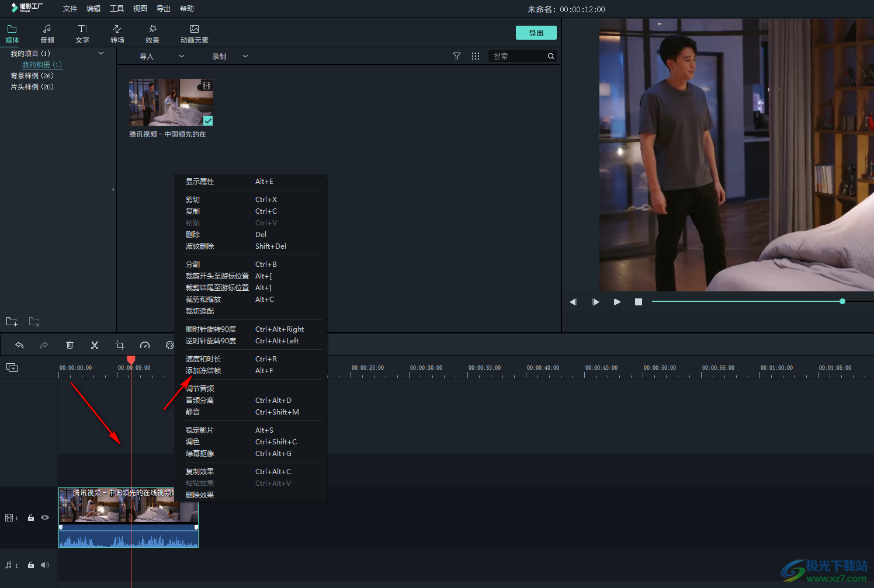The image size is (874, 588).
Task: Delete folder icon in media panel
Action: (34, 322)
